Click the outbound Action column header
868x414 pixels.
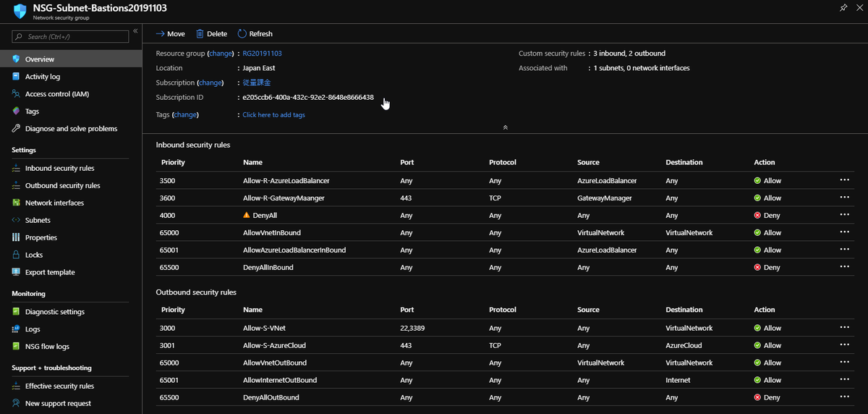tap(764, 310)
